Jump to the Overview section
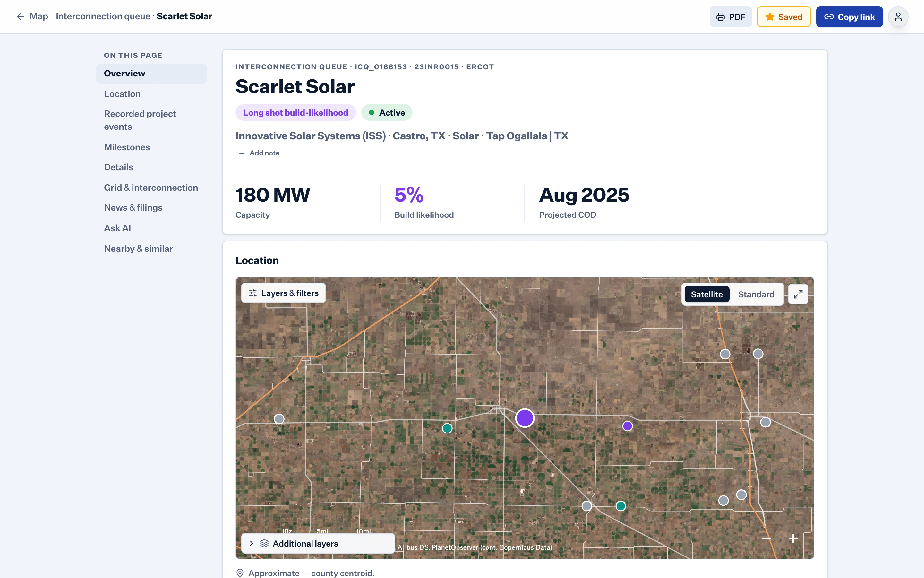 coord(151,74)
